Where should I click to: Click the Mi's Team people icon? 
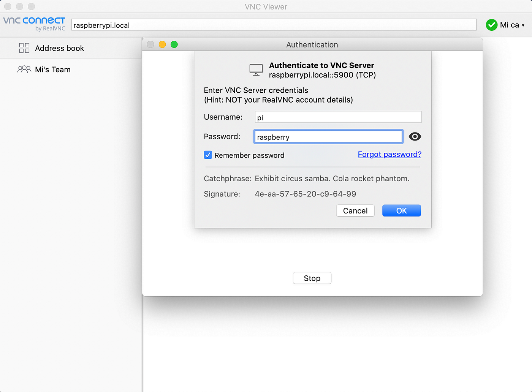pyautogui.click(x=24, y=70)
